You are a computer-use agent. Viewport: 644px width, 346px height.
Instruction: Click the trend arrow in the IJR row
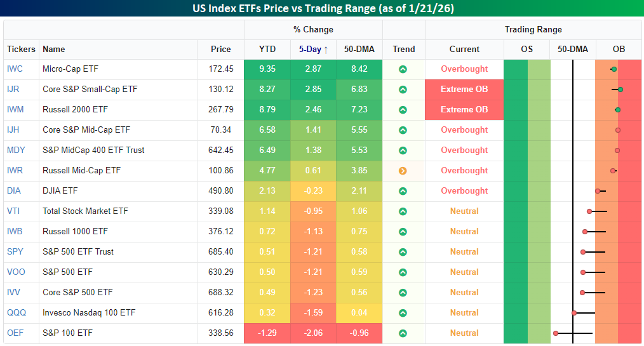click(403, 90)
